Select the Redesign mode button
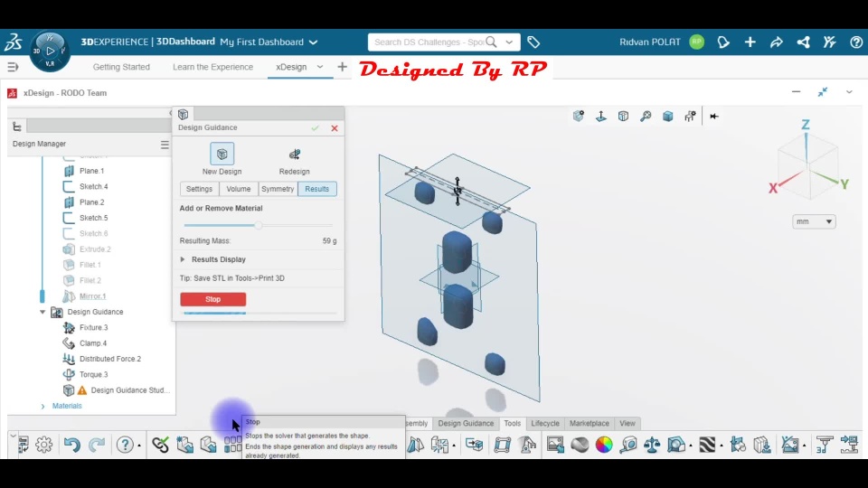This screenshot has width=868, height=488. (x=295, y=161)
